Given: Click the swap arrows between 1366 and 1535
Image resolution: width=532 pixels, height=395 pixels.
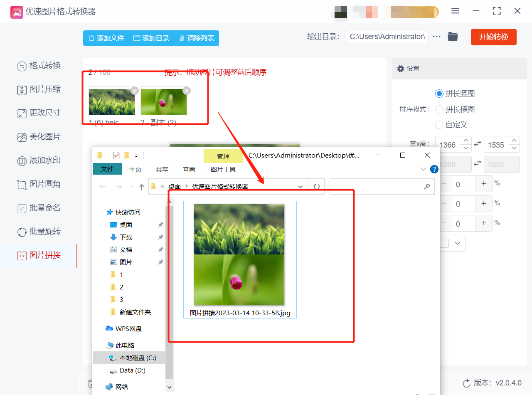Looking at the screenshot, I should (x=478, y=144).
